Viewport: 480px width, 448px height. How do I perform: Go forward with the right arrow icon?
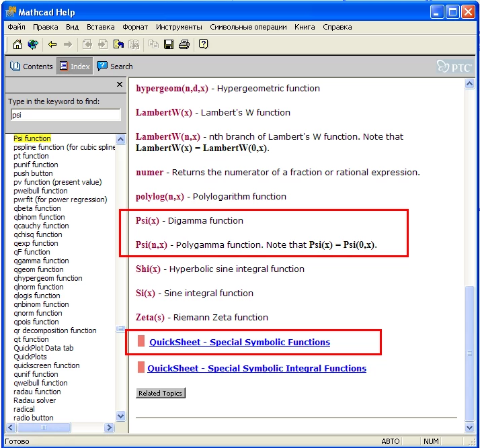click(68, 44)
